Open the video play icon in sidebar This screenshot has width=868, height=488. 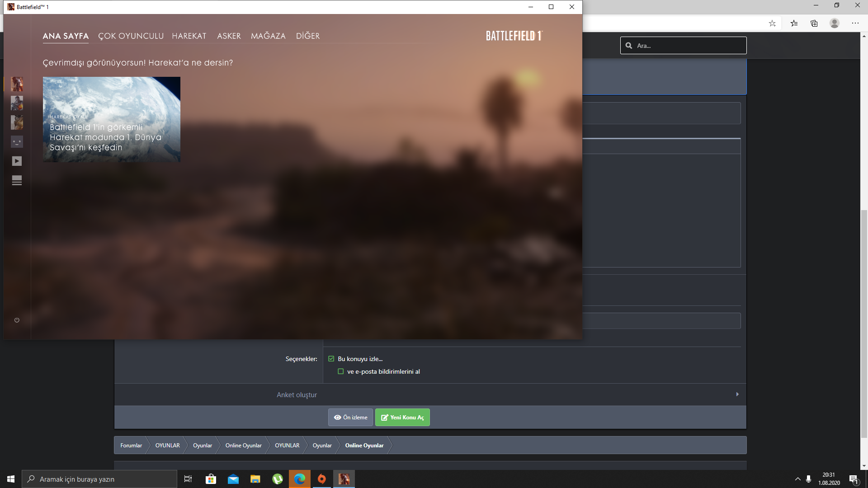pyautogui.click(x=17, y=161)
